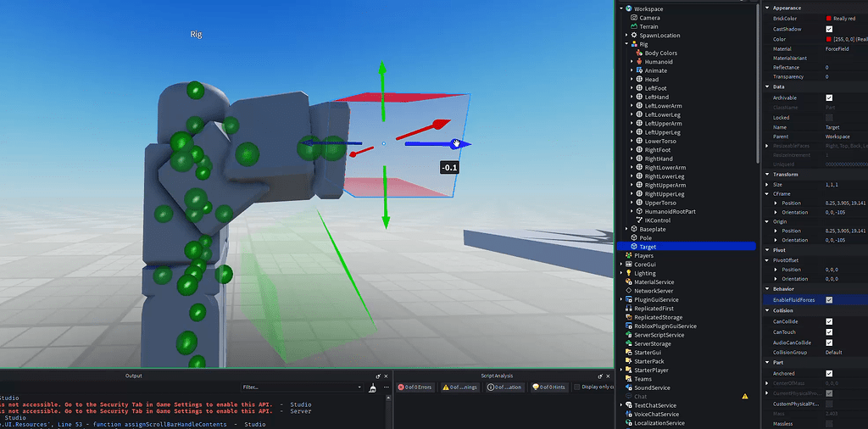Image resolution: width=868 pixels, height=429 pixels.
Task: Open Output panel three-dots options
Action: pos(386,387)
